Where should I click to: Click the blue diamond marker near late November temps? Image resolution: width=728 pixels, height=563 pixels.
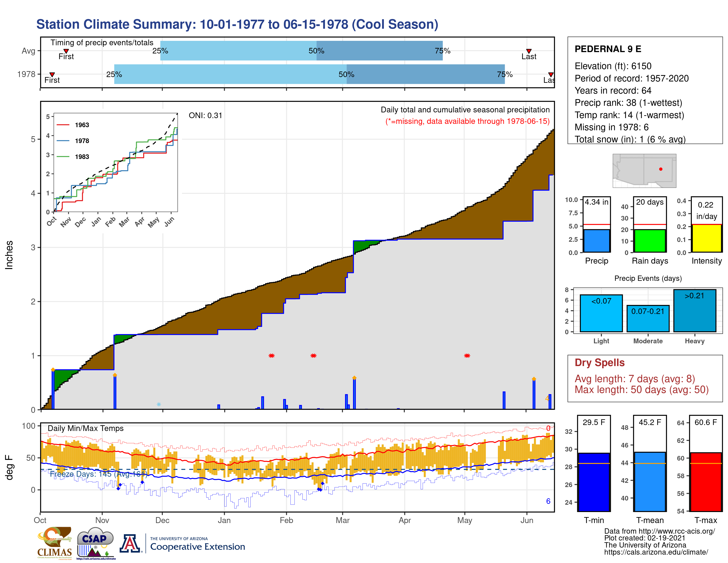(142, 482)
